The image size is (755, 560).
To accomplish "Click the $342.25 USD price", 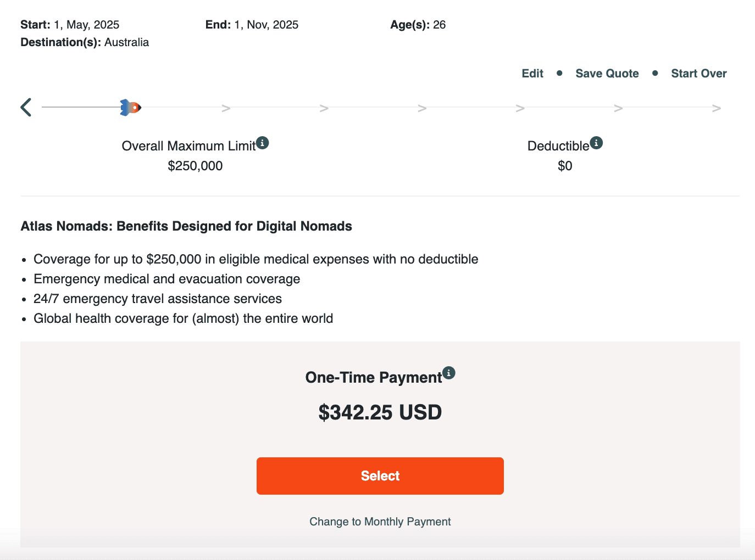I will [x=380, y=412].
